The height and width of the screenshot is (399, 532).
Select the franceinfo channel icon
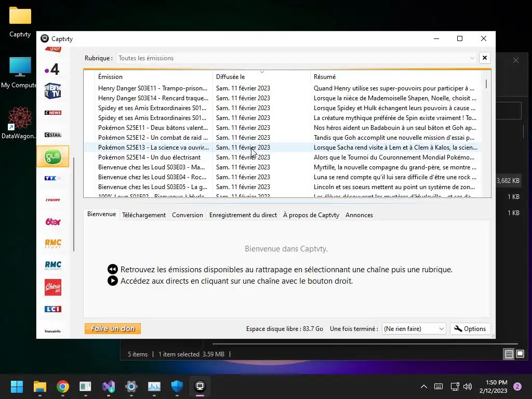click(x=52, y=331)
